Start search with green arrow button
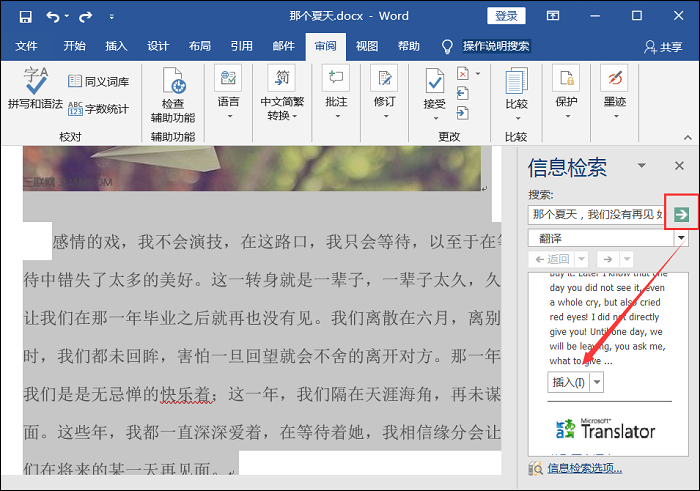The width and height of the screenshot is (700, 491). 681,214
